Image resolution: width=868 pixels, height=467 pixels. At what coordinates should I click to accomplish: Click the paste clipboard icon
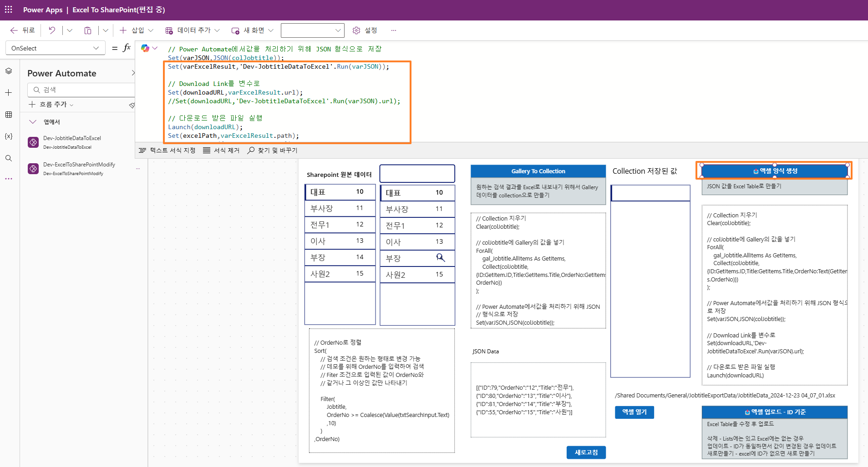(x=88, y=30)
